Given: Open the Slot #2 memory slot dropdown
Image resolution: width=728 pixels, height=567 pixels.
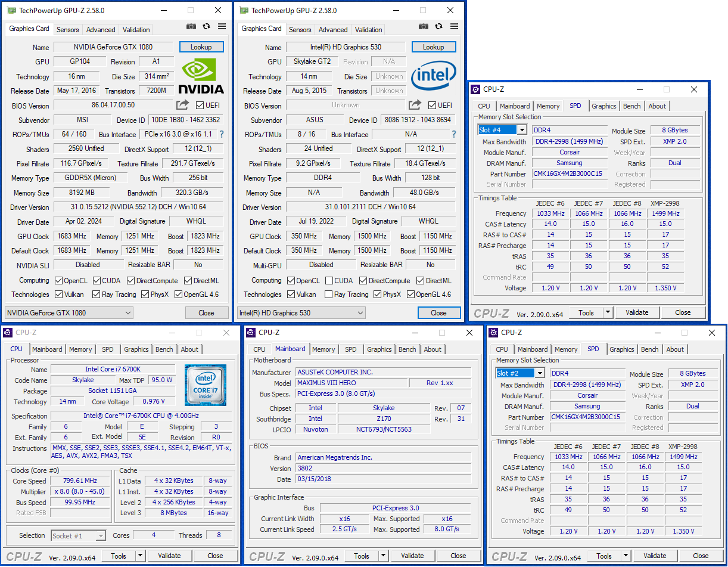Looking at the screenshot, I should (520, 373).
